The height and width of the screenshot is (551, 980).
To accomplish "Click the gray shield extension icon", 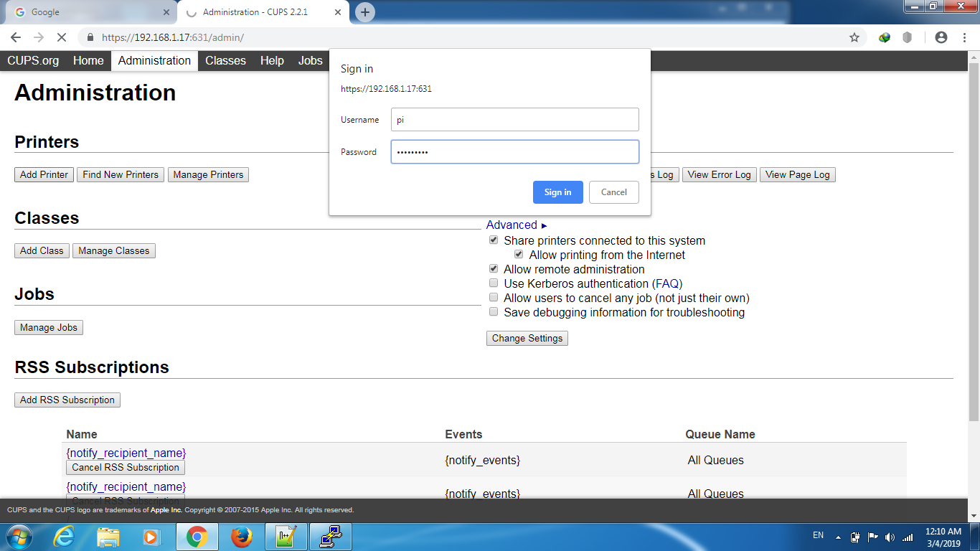I will click(907, 37).
